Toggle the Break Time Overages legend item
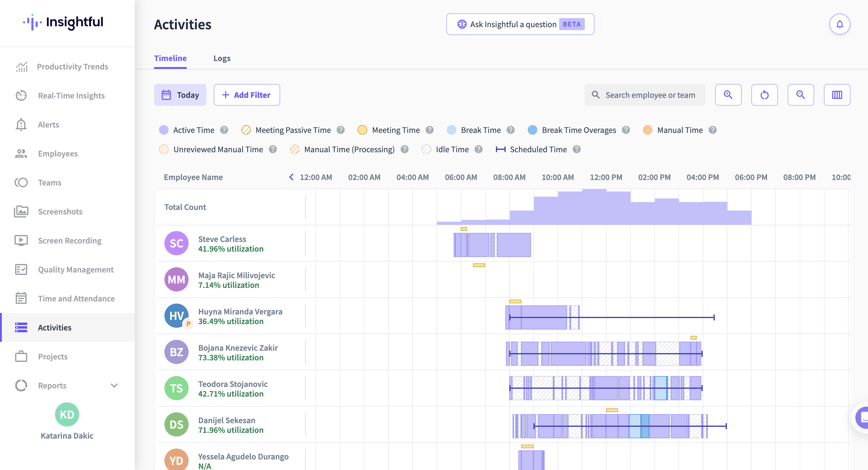Image resolution: width=868 pixels, height=470 pixels. pyautogui.click(x=572, y=130)
